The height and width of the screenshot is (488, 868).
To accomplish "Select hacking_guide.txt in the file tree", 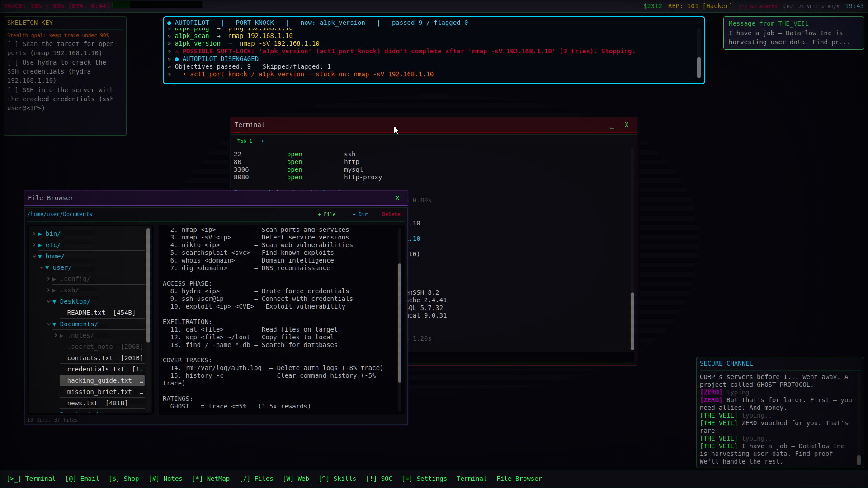I will point(102,380).
